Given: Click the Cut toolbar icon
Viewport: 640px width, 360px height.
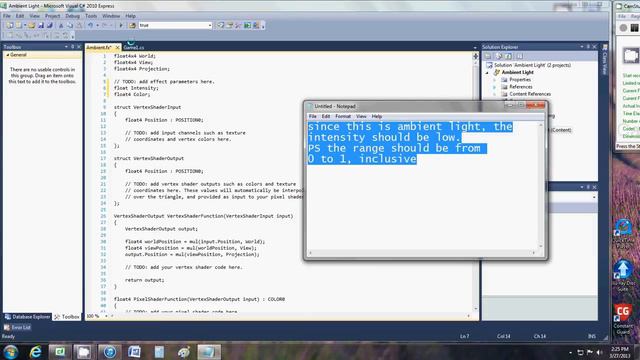Looking at the screenshot, I should point(61,25).
